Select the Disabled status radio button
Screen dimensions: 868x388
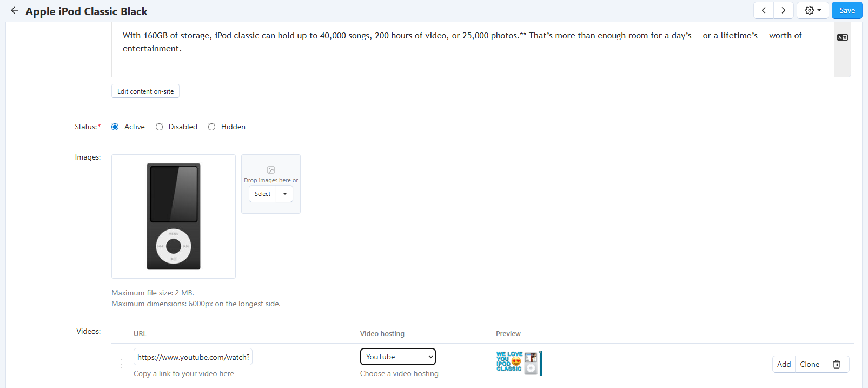[159, 127]
